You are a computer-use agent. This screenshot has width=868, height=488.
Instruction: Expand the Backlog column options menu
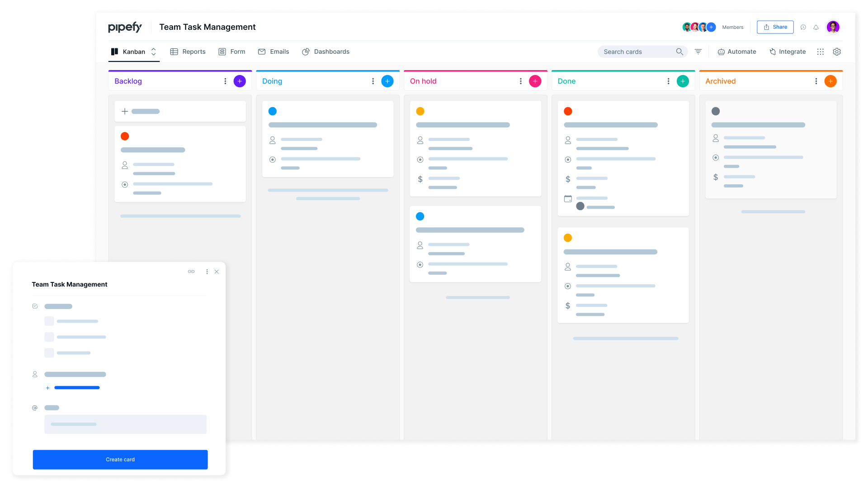(225, 81)
